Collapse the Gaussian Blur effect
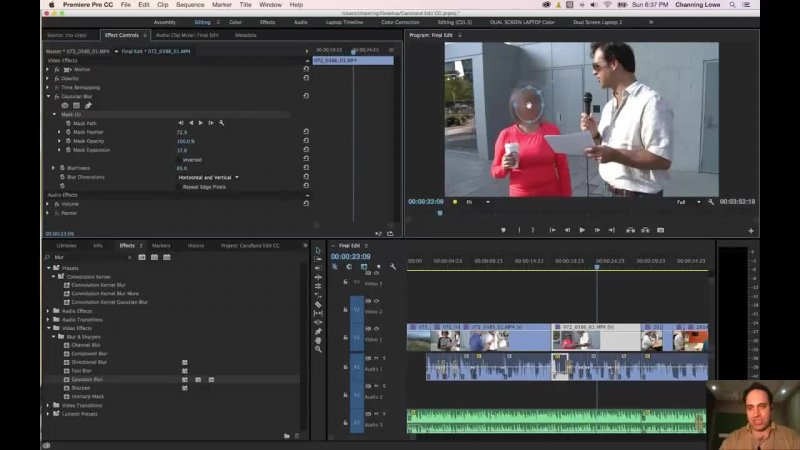 (x=48, y=96)
